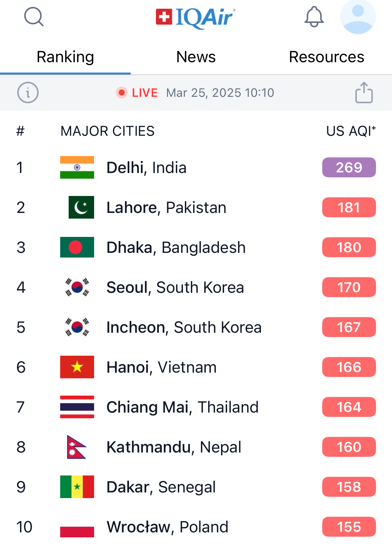Tap the red LIVE indicator
Image resolution: width=392 pixels, height=551 pixels.
tap(137, 92)
